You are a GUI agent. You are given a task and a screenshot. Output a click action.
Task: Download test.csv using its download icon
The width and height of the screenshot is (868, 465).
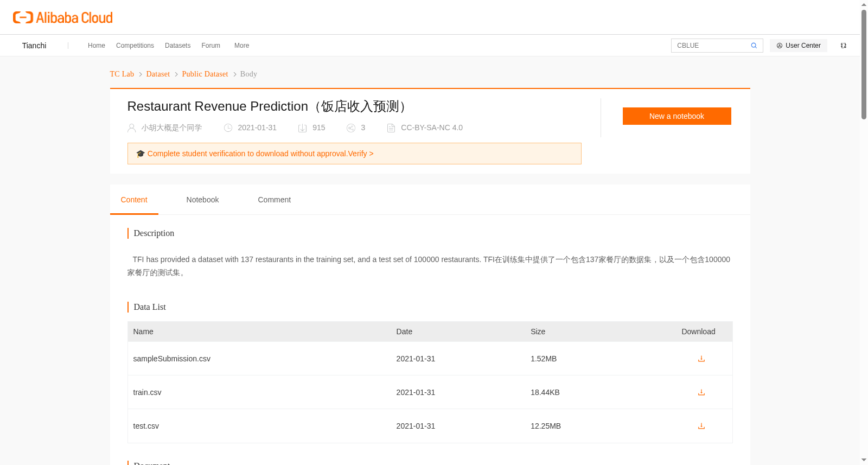pyautogui.click(x=701, y=426)
